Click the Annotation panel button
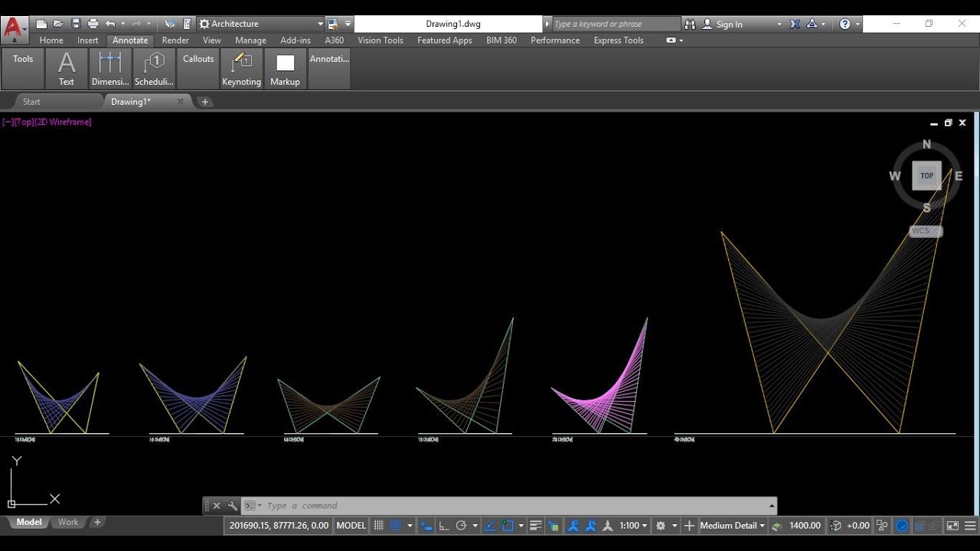This screenshot has width=980, height=551. point(329,69)
